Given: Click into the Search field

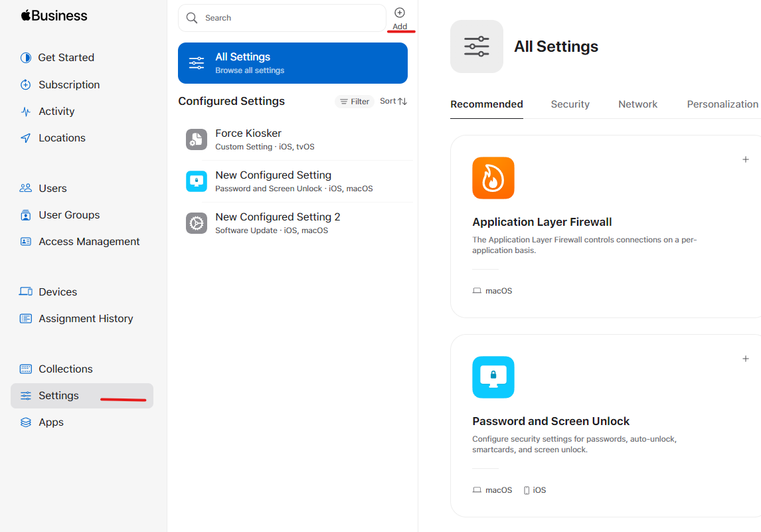Looking at the screenshot, I should [x=282, y=18].
